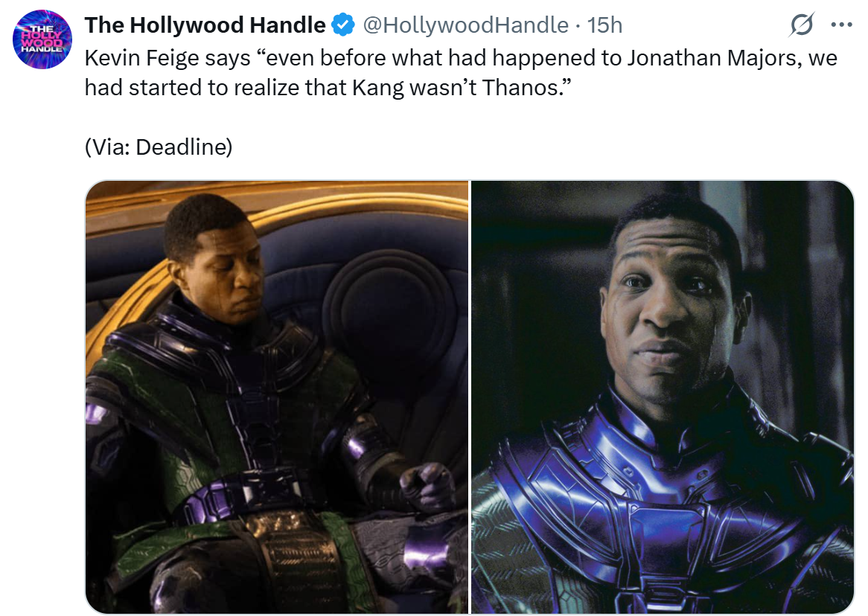Open the right close-up image of Kang
Viewport: 868px width, 616px height.
coord(663,397)
